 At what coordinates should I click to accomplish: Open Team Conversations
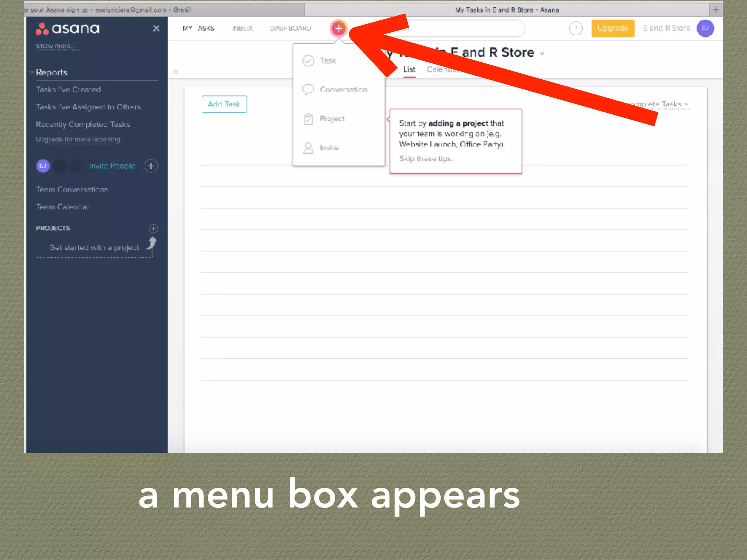coord(72,189)
